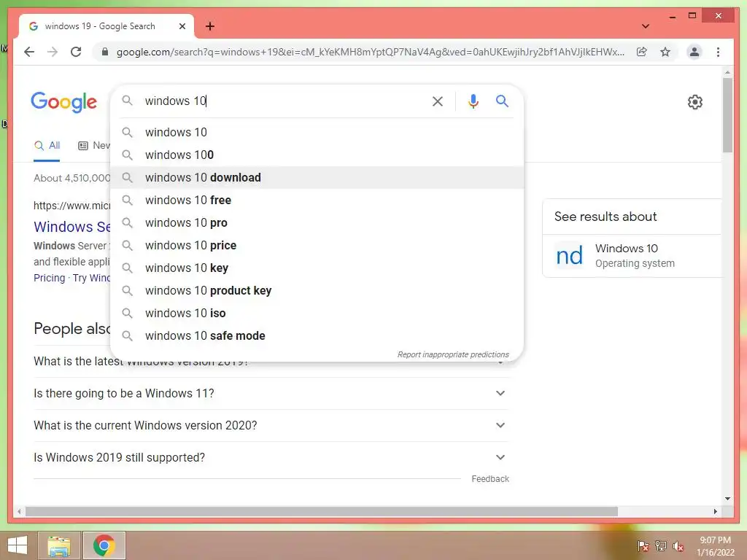Pick suggestion 'windows 10 key'
747x560 pixels.
[317, 268]
